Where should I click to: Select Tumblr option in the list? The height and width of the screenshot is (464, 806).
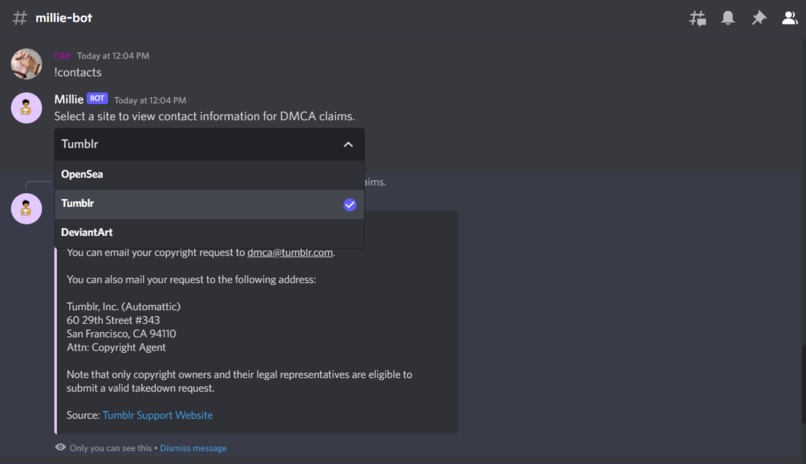pyautogui.click(x=209, y=205)
